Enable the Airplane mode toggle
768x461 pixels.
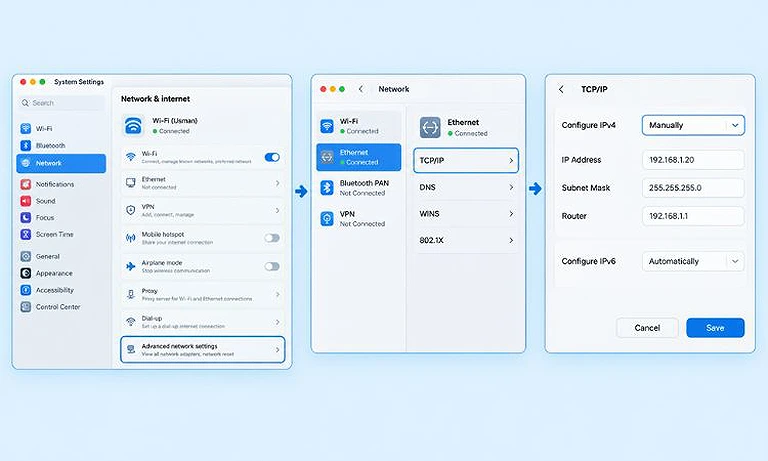(x=272, y=267)
